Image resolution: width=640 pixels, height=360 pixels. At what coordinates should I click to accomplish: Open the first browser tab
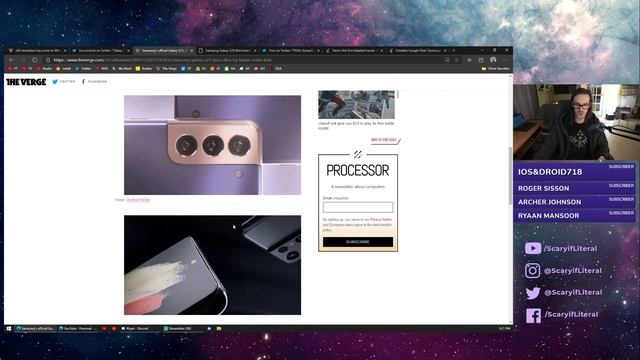36,51
